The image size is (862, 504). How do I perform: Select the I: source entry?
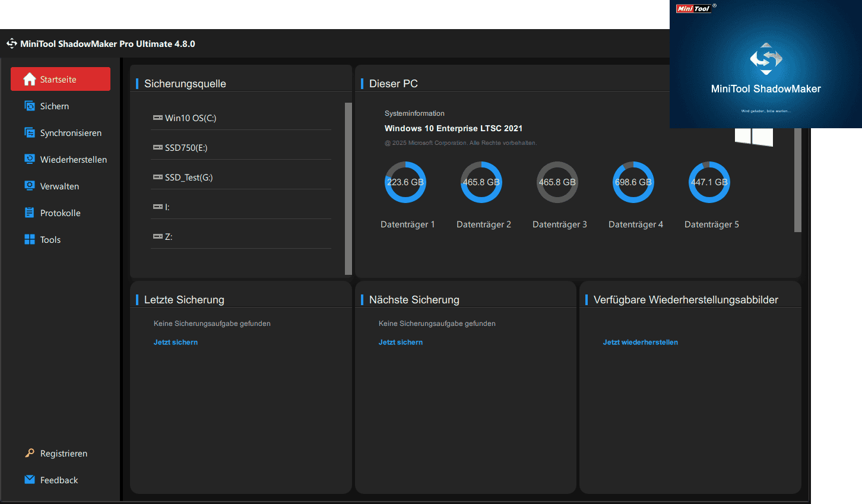[x=241, y=207]
